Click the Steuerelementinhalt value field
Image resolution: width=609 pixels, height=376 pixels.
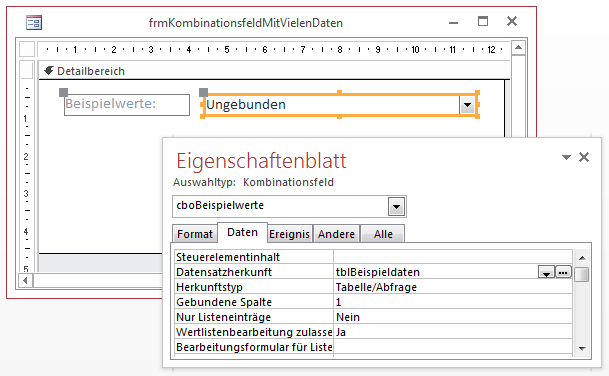(453, 257)
